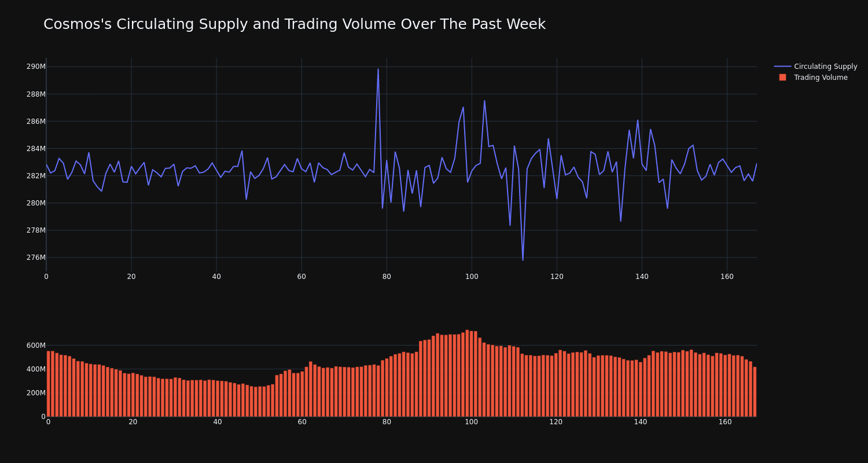Click the 100 tick under the supply chart
The width and height of the screenshot is (868, 463).
point(472,277)
